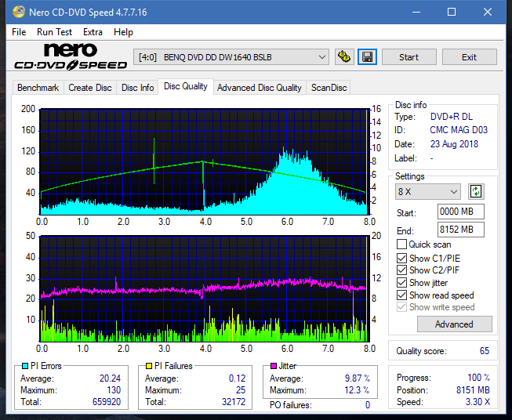
Task: Click the PO failures value 0
Action: tap(368, 405)
